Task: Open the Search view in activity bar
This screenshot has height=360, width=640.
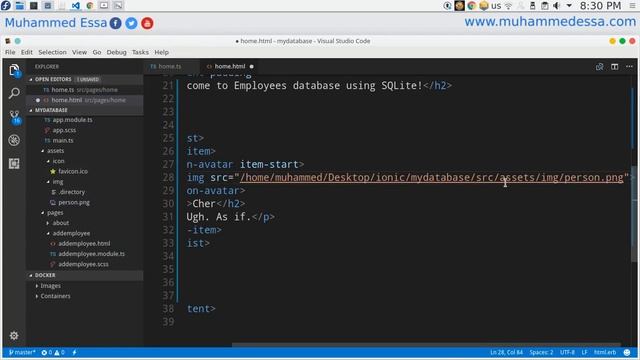Action: click(x=14, y=93)
